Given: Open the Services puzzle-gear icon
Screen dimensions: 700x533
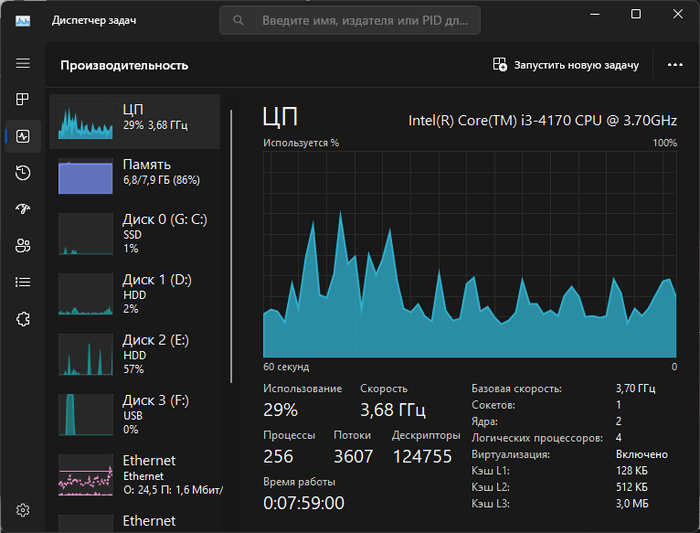Looking at the screenshot, I should 23,319.
